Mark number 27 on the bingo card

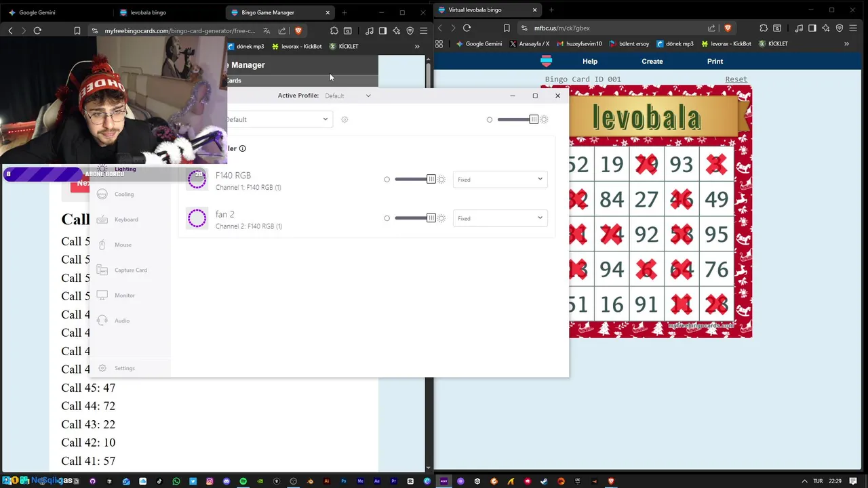(x=646, y=199)
